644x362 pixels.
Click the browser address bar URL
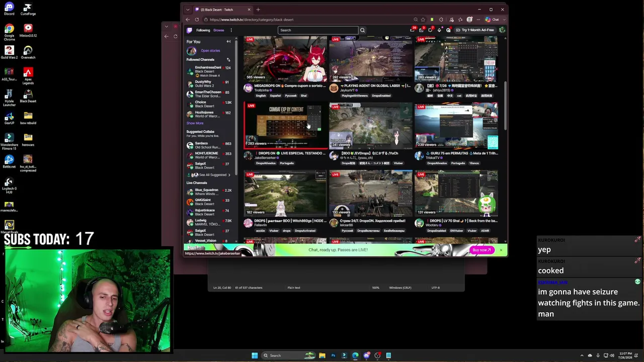307,20
